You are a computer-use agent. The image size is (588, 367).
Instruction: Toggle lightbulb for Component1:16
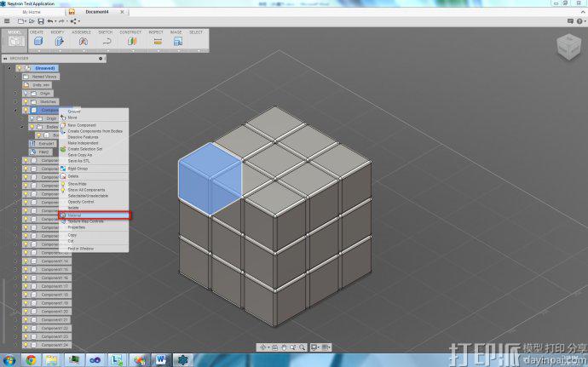tap(26, 278)
